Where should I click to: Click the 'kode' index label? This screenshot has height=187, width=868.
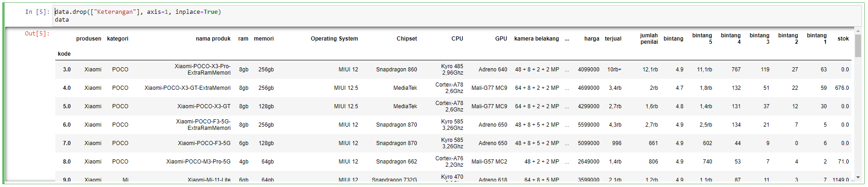coord(64,54)
